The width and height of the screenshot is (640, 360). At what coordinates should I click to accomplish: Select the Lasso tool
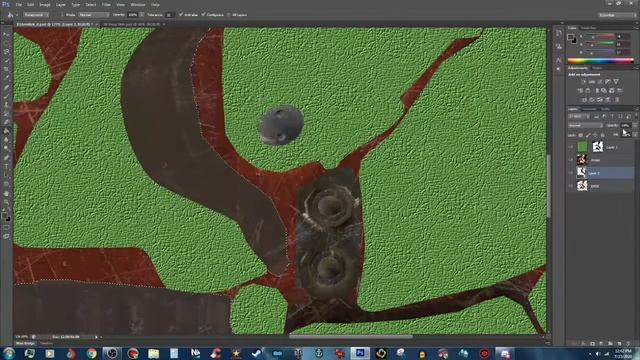click(x=6, y=51)
